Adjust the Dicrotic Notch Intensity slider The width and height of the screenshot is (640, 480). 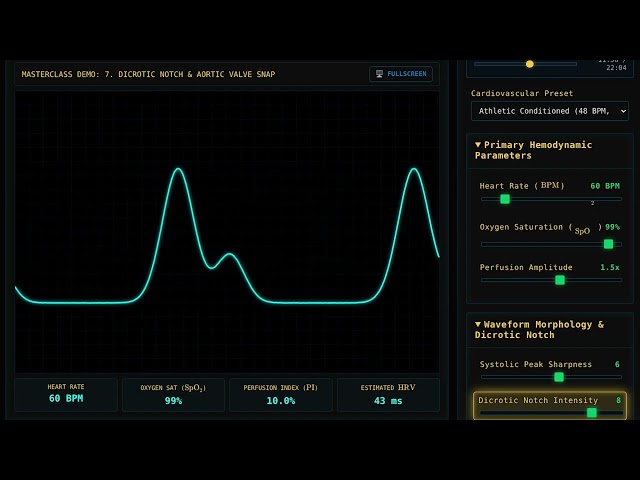click(591, 413)
